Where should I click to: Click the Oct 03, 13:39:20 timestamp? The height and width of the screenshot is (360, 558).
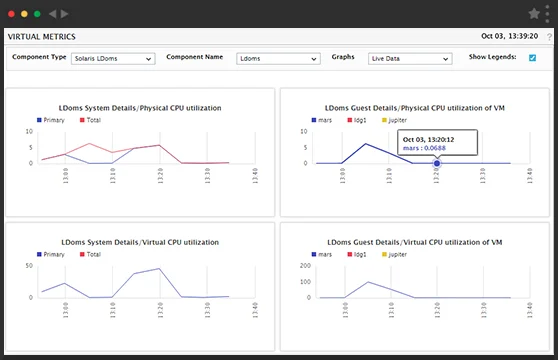[510, 36]
